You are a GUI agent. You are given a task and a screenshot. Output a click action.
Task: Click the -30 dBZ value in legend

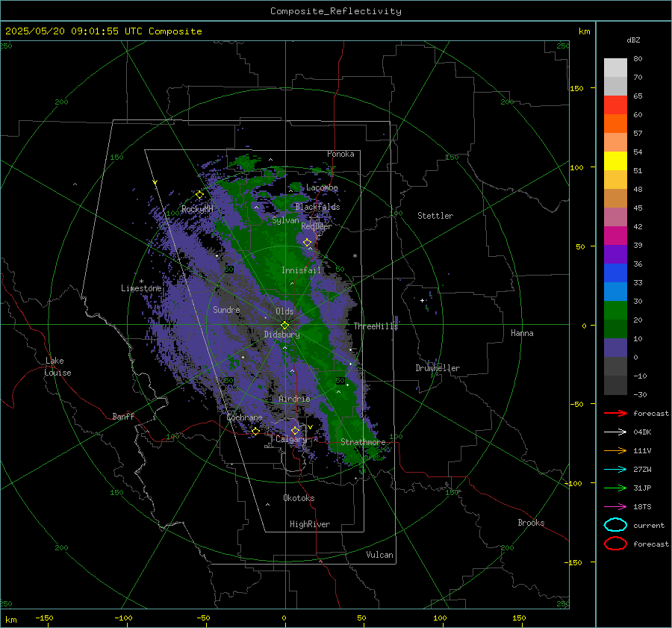click(640, 394)
